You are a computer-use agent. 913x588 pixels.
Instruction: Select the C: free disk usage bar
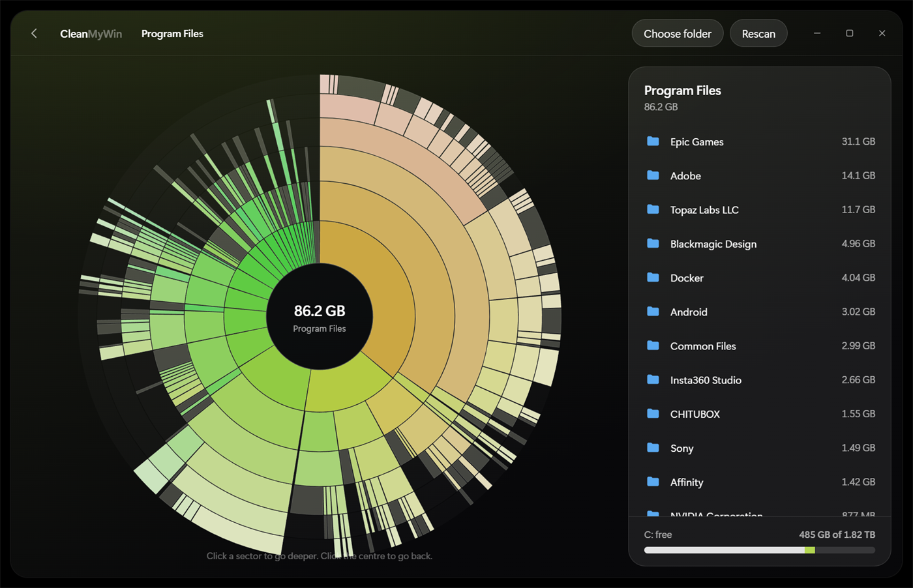coord(760,550)
